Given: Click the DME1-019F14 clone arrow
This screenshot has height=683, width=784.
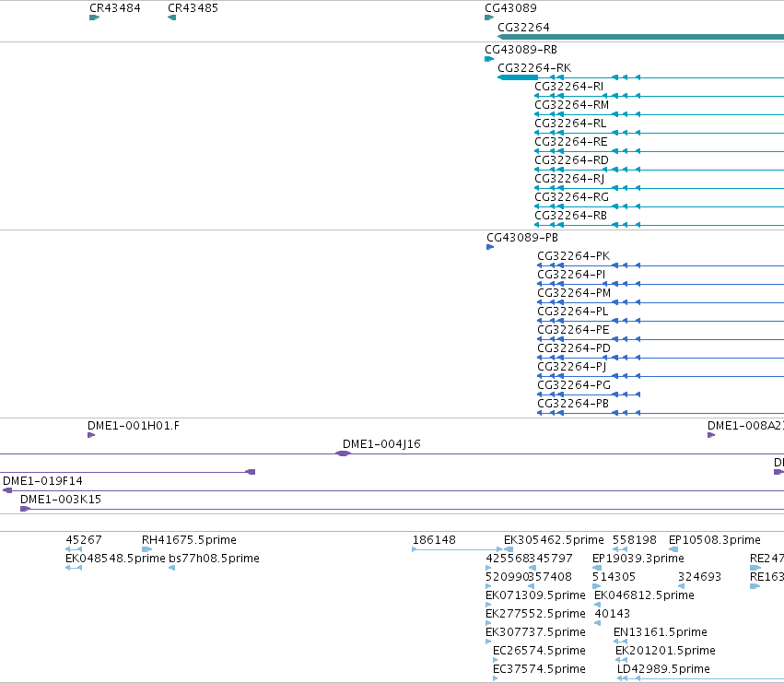Looking at the screenshot, I should click(x=7, y=491).
